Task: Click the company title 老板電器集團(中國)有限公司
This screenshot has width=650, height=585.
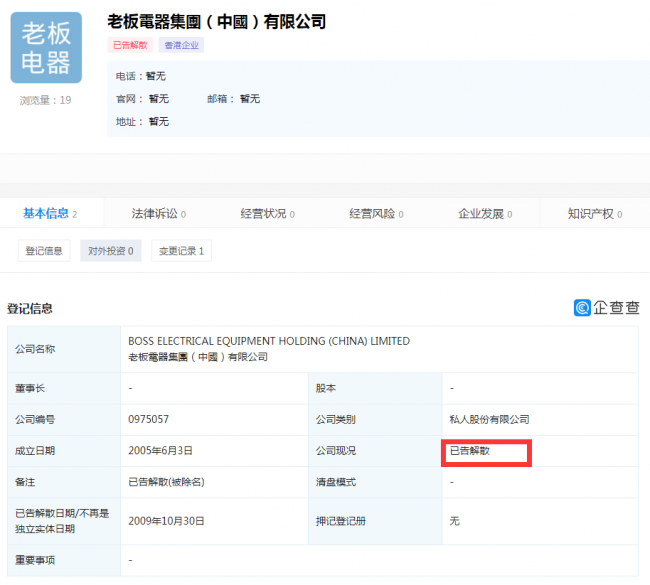Action: click(217, 22)
